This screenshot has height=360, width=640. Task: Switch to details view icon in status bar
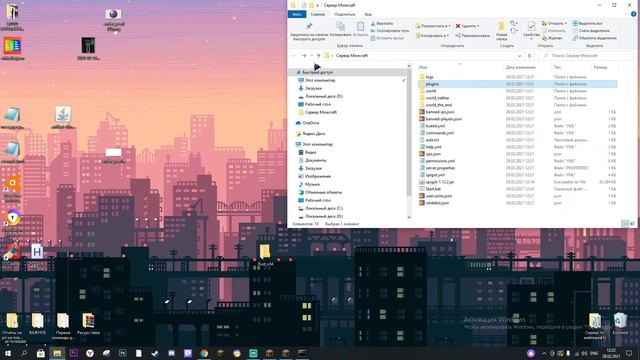pos(625,224)
